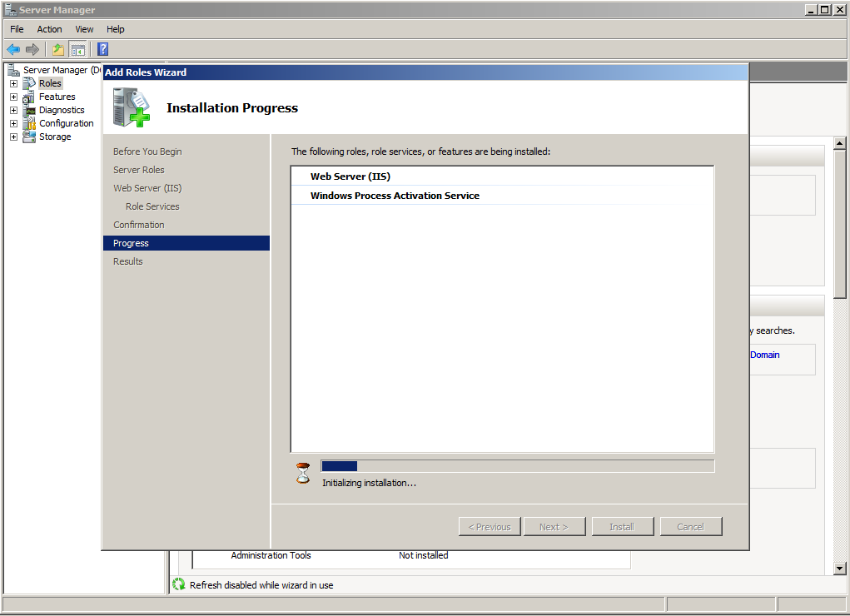The image size is (850, 616).
Task: Click Windows Process Activation Service entry
Action: (395, 196)
